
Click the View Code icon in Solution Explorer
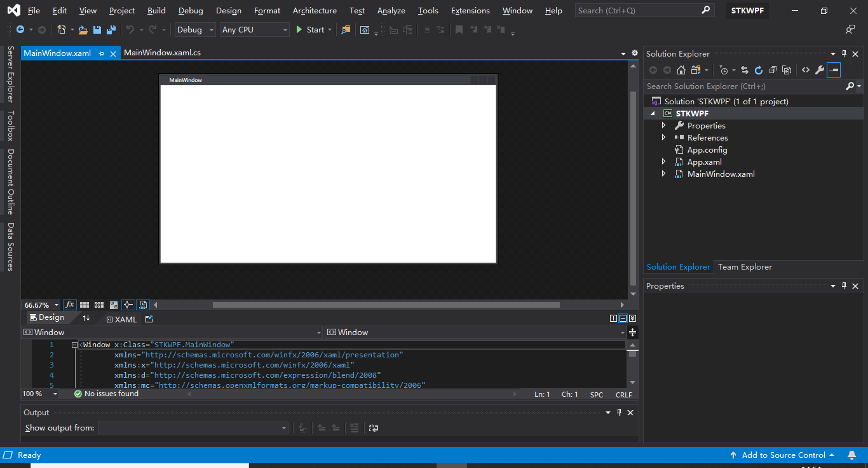coord(805,69)
